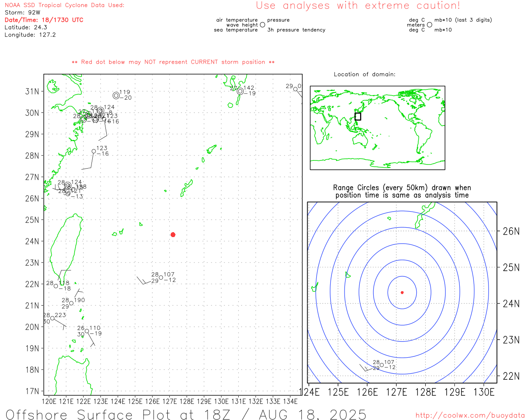
Task: Click the legend station circle beside "wave height"
Action: click(262, 25)
